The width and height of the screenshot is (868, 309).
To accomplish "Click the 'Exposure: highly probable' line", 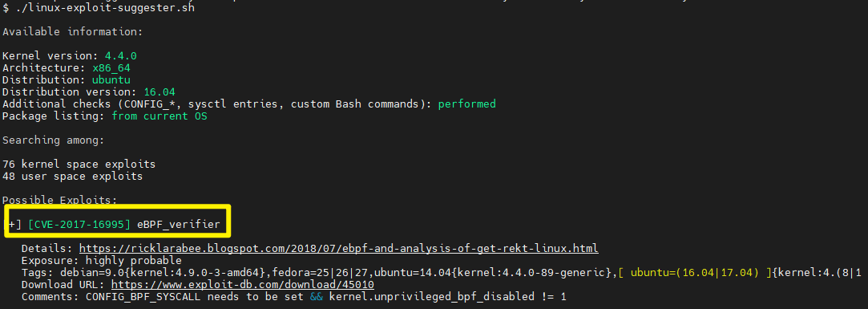I will 101,260.
